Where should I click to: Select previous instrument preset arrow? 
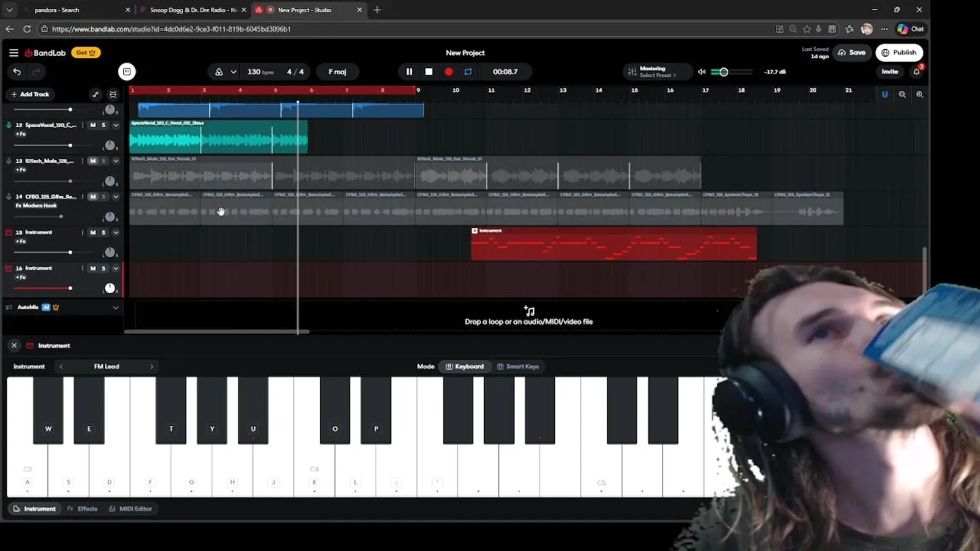61,367
